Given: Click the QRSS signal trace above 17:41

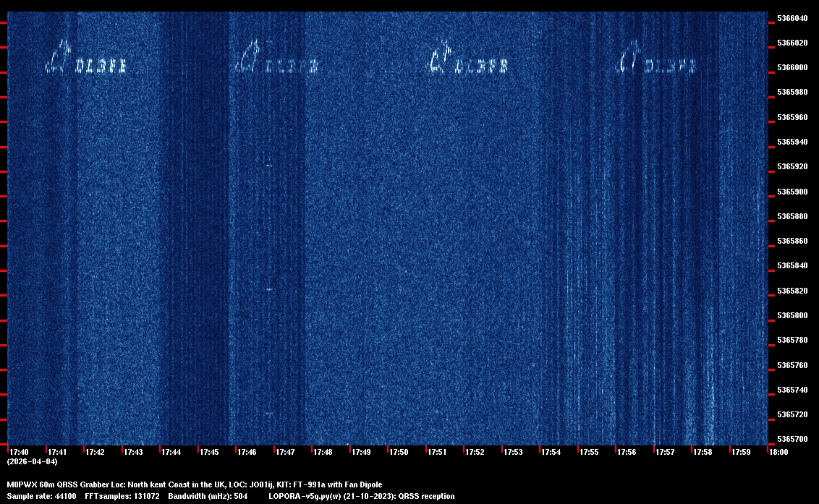Looking at the screenshot, I should click(x=86, y=57).
